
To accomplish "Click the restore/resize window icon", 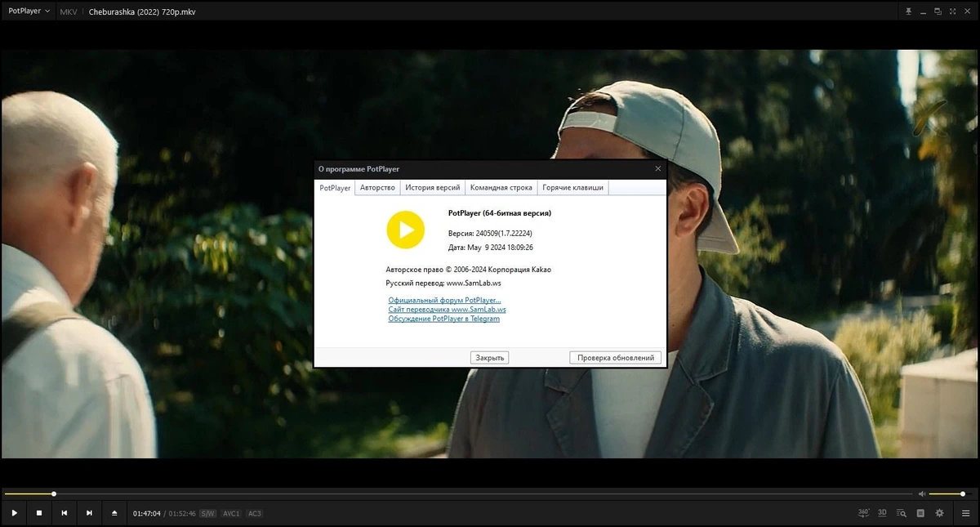I will [x=938, y=11].
